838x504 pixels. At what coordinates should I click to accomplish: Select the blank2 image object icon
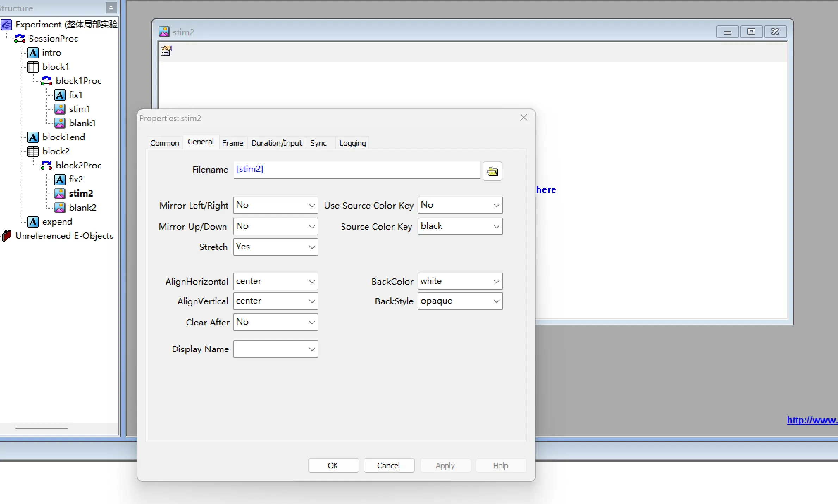click(60, 207)
